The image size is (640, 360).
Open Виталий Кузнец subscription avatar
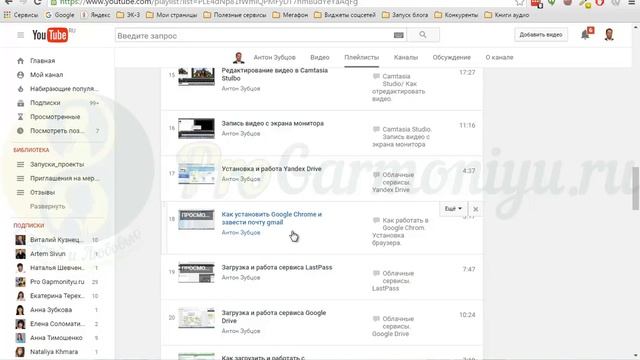pyautogui.click(x=20, y=240)
